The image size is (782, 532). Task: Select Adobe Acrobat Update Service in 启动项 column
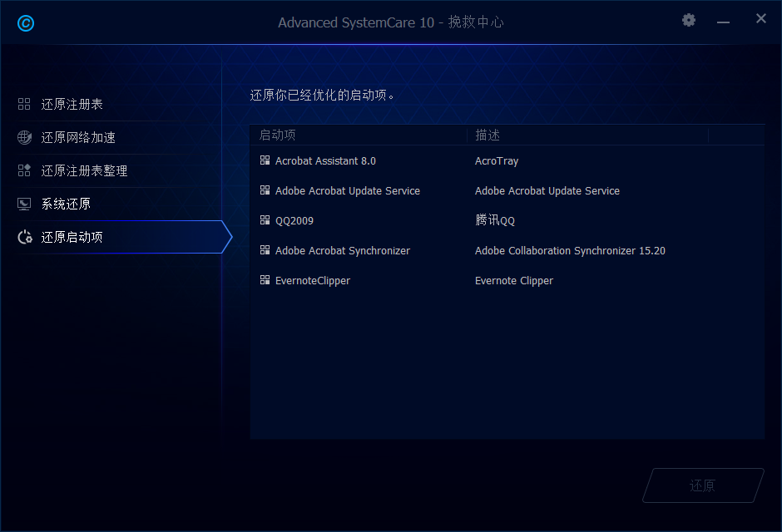coord(348,191)
